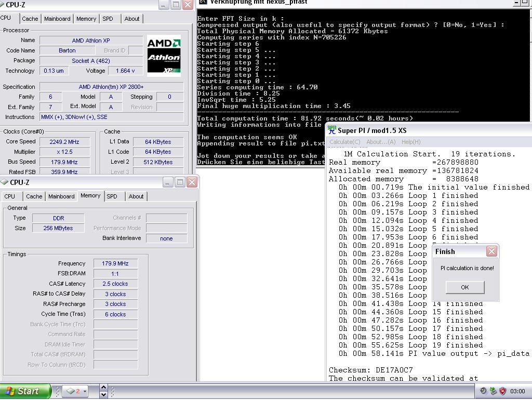Click the Super PI title bar icon

click(x=332, y=130)
